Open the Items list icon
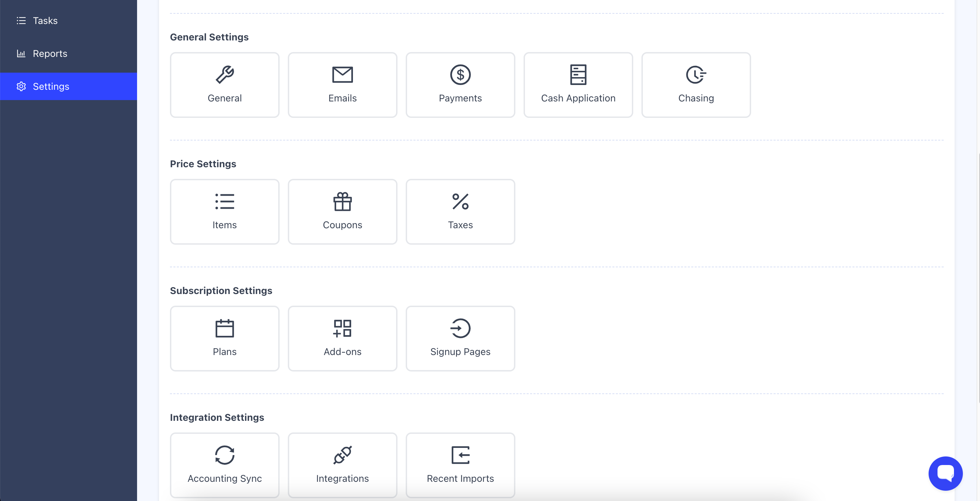Viewport: 980px width, 501px height. tap(224, 201)
